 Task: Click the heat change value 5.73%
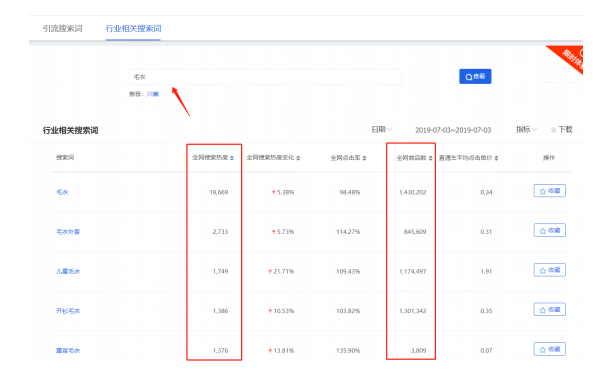(x=285, y=232)
